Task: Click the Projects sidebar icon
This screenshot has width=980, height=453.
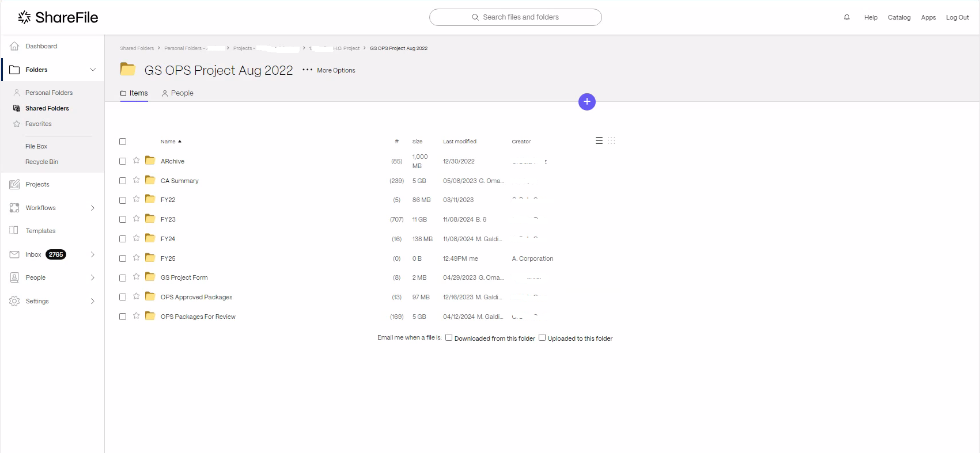Action: pyautogui.click(x=14, y=184)
